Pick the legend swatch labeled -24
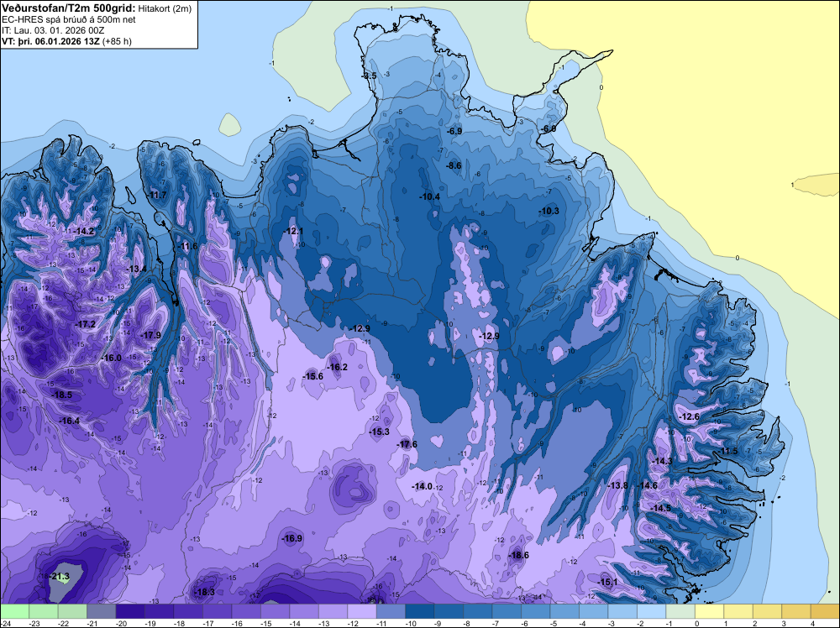 pos(14,611)
